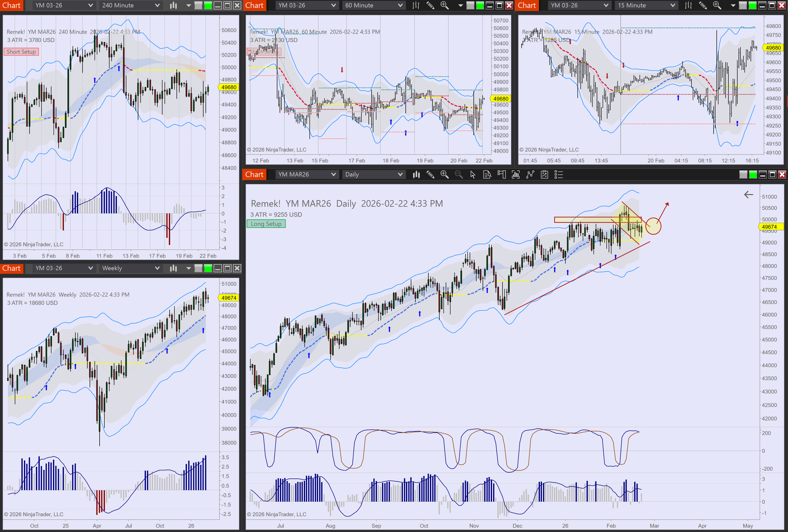The height and width of the screenshot is (532, 788).
Task: Click Chart tab of 15 Minute window
Action: [x=527, y=5]
